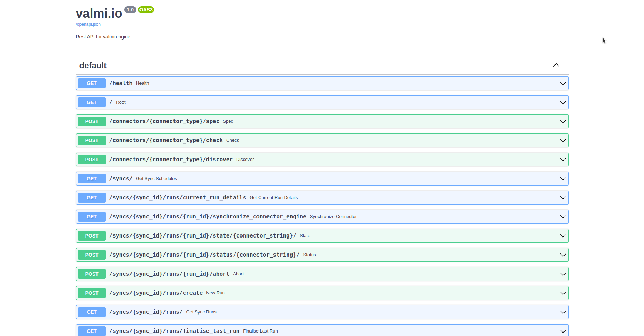This screenshot has width=644, height=336.
Task: Click GET badge for /syncs/
Action: click(x=92, y=179)
